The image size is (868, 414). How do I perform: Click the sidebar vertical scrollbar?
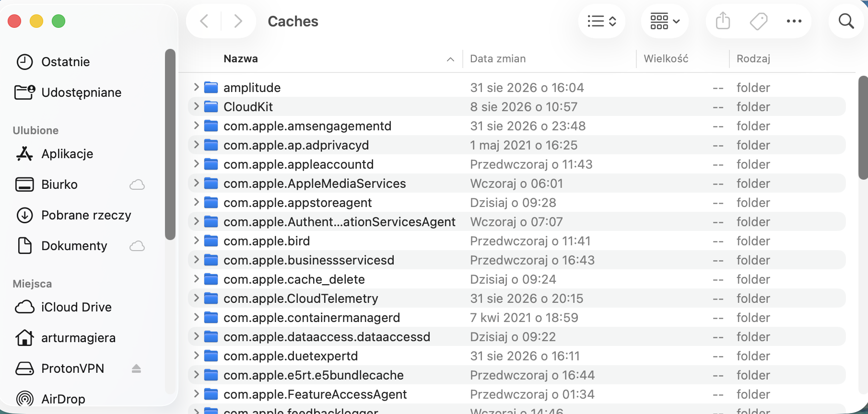click(170, 144)
